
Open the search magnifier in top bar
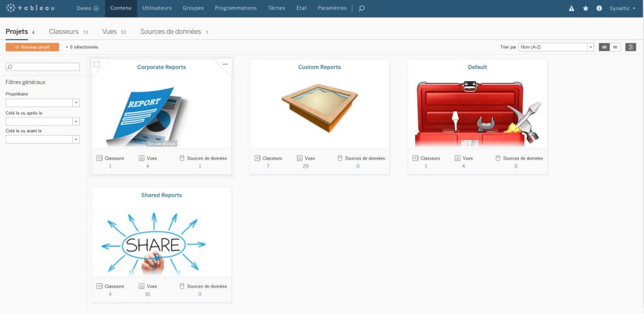click(362, 8)
